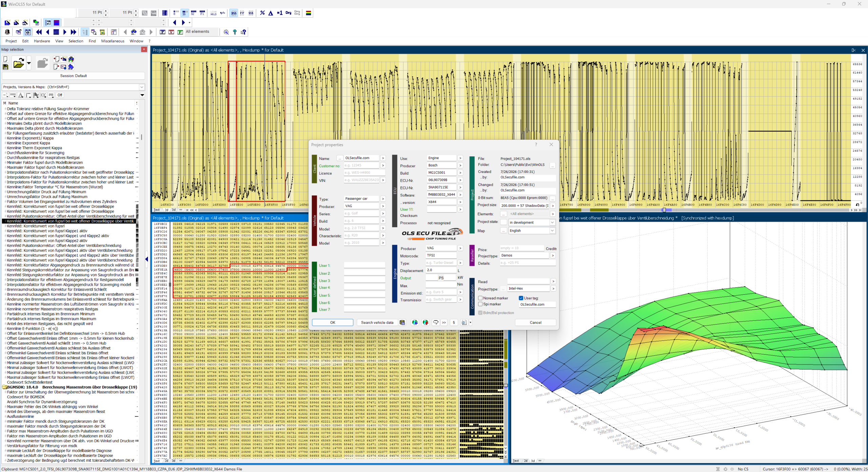The width and height of the screenshot is (868, 472).
Task: Open the Project menu
Action: [x=11, y=41]
